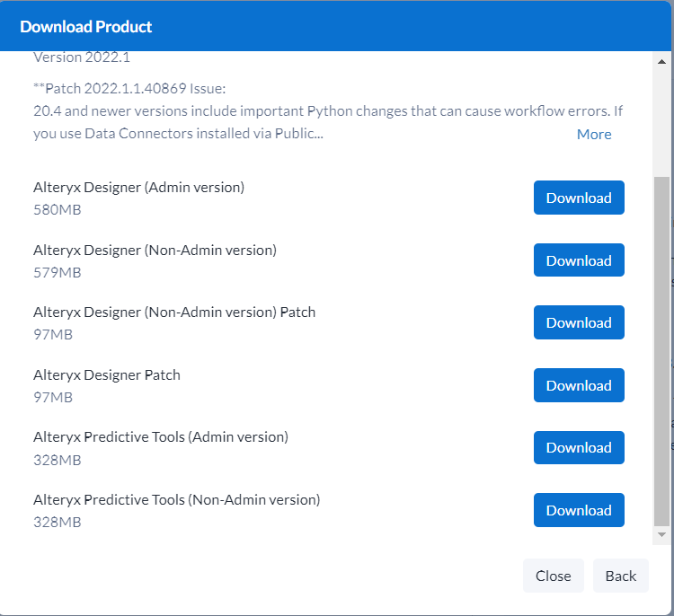674x616 pixels.
Task: Download Predictive Tools (Non-Admin version)
Action: [x=578, y=511]
